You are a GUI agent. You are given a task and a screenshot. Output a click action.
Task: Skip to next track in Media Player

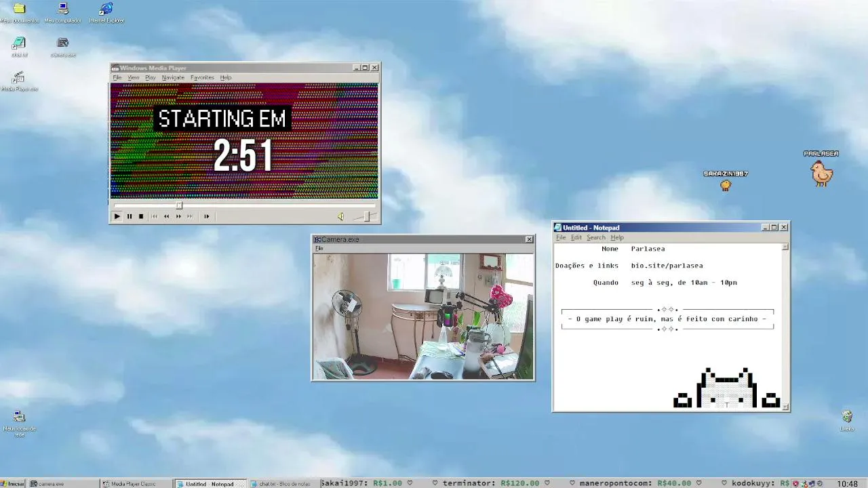[x=190, y=216]
